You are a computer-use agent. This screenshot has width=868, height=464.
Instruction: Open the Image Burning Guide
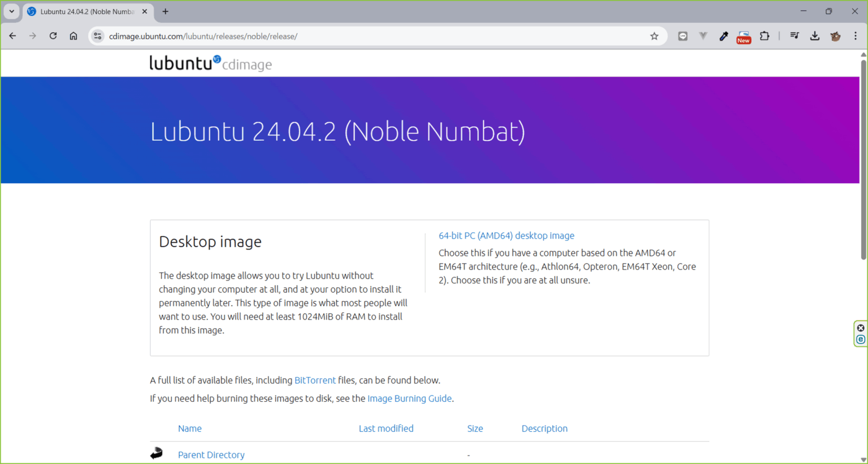[409, 398]
